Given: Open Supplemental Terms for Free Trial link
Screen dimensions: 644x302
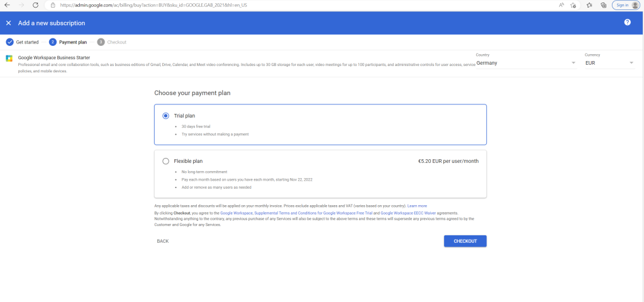Looking at the screenshot, I should pos(313,213).
